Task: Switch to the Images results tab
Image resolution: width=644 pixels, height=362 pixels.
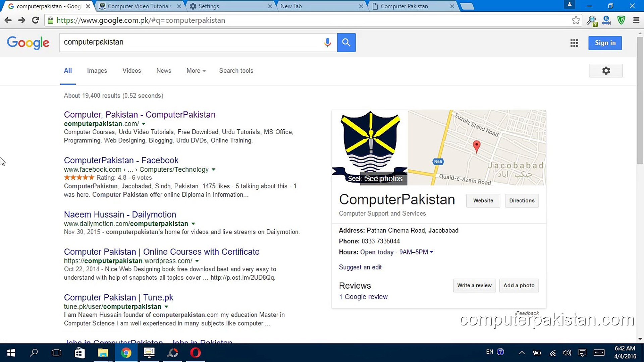Action: tap(97, 71)
